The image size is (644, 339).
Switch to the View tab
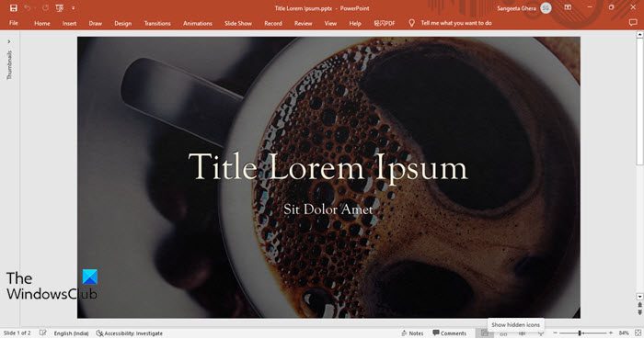point(330,23)
